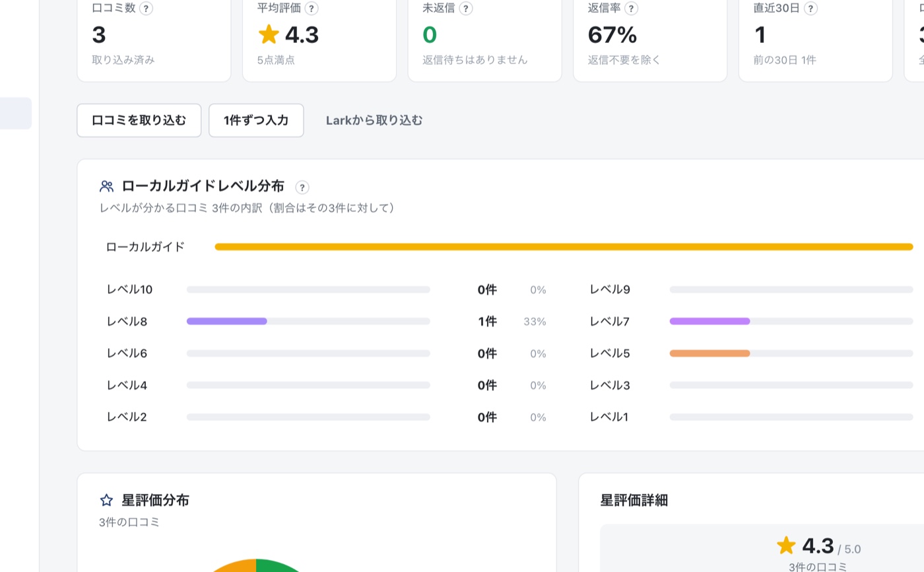
Task: Open help icon next to 直近30日
Action: [811, 9]
